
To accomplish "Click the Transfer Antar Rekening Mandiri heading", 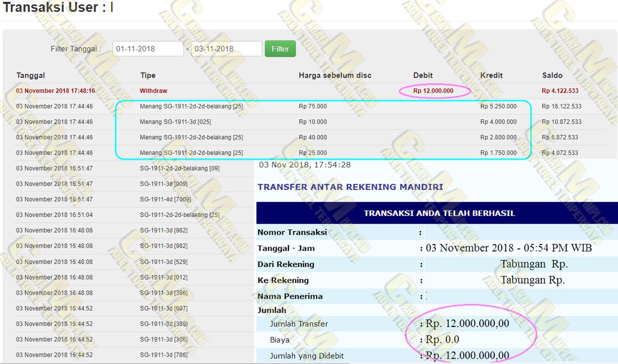I will (350, 187).
